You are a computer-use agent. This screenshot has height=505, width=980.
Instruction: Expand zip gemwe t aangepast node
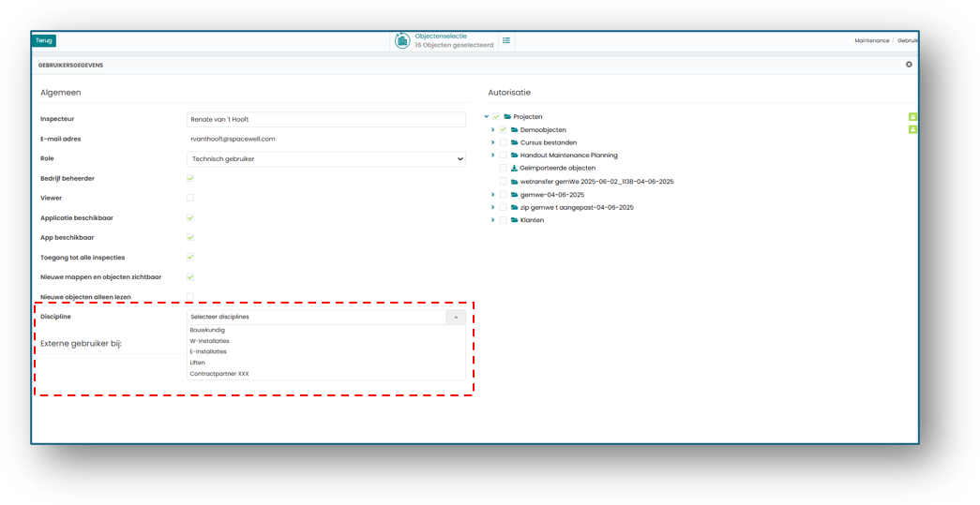pos(493,207)
